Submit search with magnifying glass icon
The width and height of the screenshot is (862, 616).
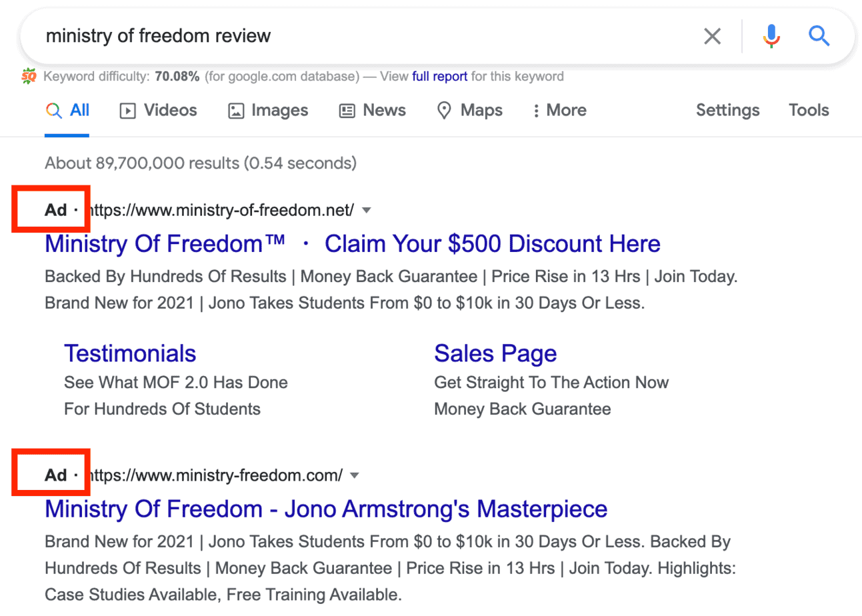(819, 35)
